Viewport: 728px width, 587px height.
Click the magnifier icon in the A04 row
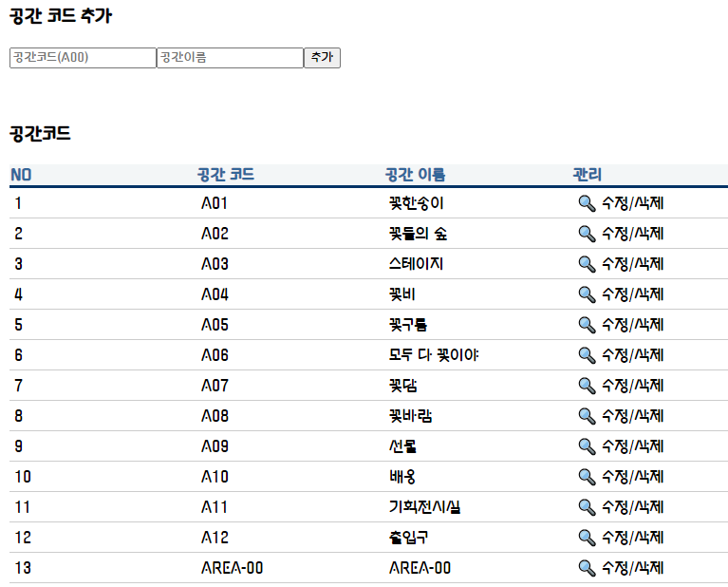(x=587, y=294)
